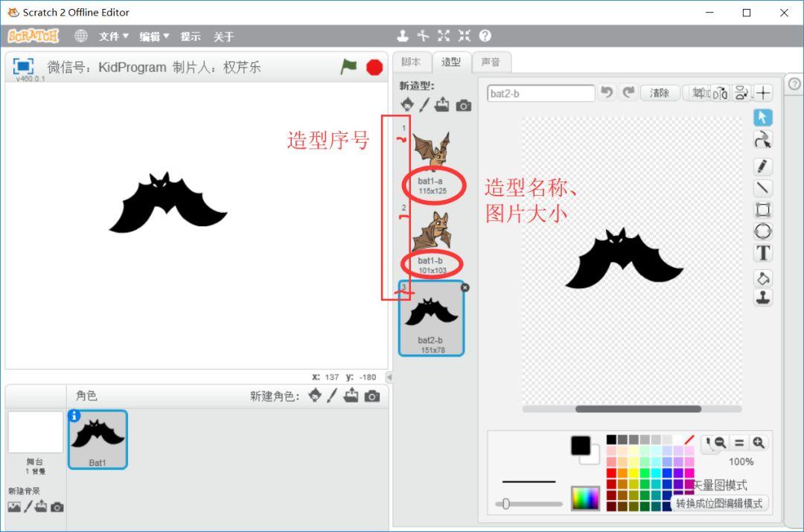The image size is (804, 532).
Task: Select the toolbar Grow sprite icon
Action: (x=444, y=36)
